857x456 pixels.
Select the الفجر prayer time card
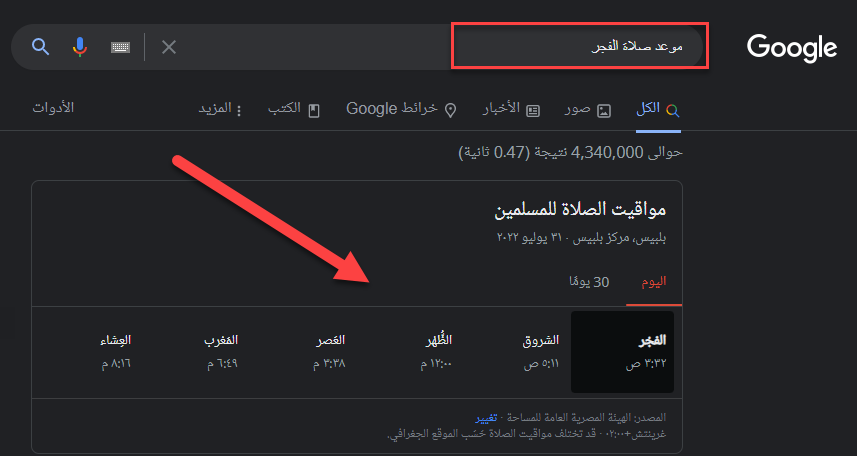coord(622,352)
